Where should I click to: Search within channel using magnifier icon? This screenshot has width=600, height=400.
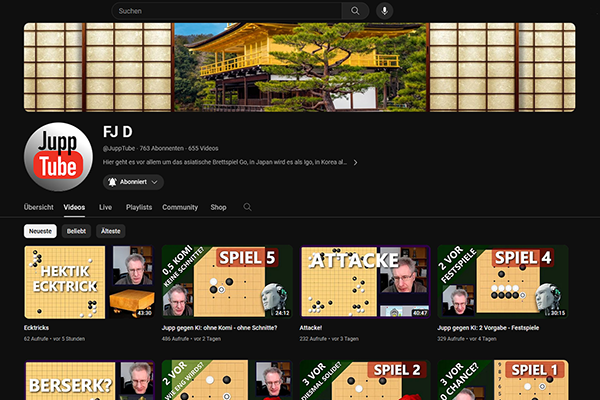point(248,207)
